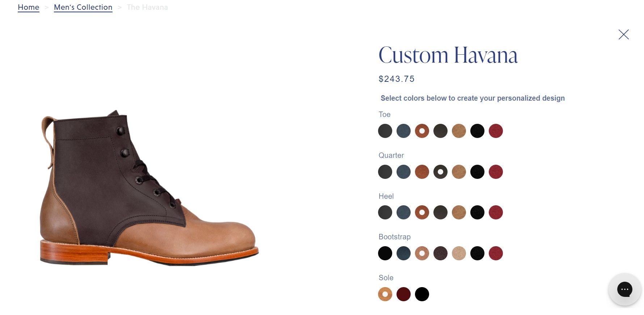Select the charcoal gray Quarter color
This screenshot has width=644, height=315.
pyautogui.click(x=385, y=172)
